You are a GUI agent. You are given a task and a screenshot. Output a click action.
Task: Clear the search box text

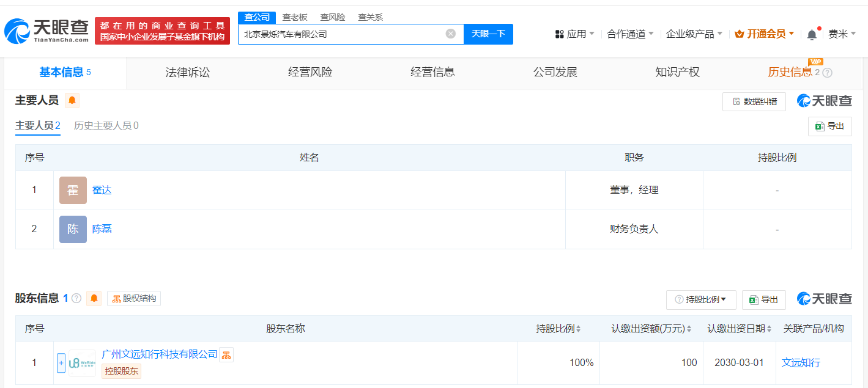coord(451,34)
